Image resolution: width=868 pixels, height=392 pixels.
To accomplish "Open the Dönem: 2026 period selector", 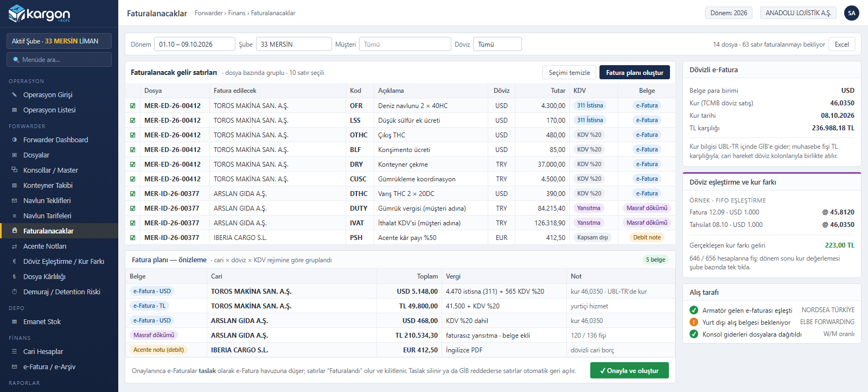I will point(729,13).
